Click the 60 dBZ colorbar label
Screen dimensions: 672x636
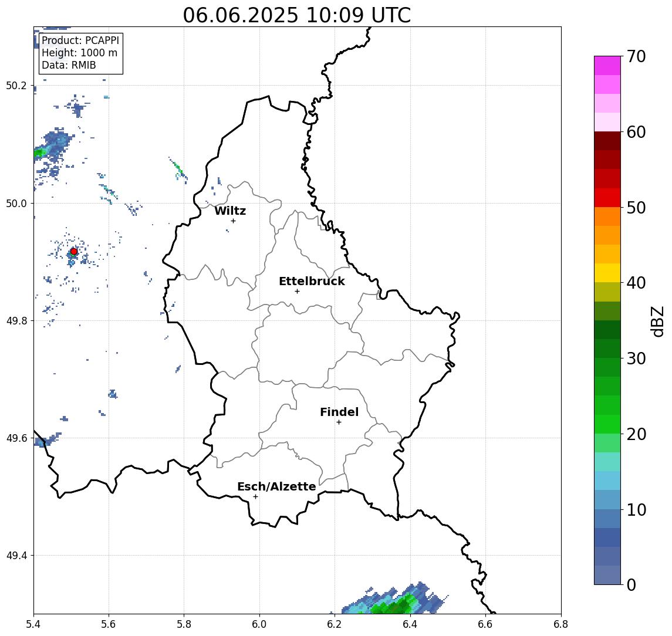636,132
